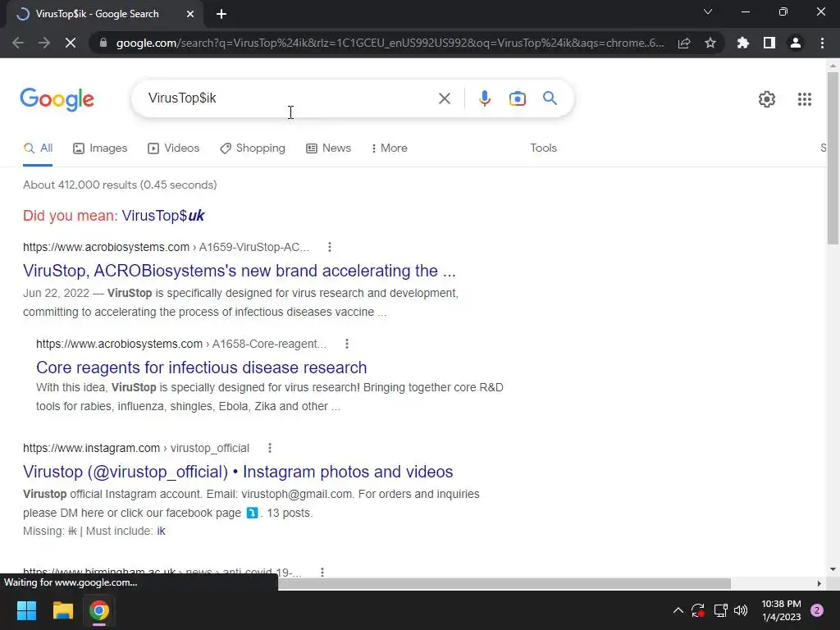The width and height of the screenshot is (840, 630).
Task: Open ViruStop ACROBiosystems new brand result
Action: 240,271
